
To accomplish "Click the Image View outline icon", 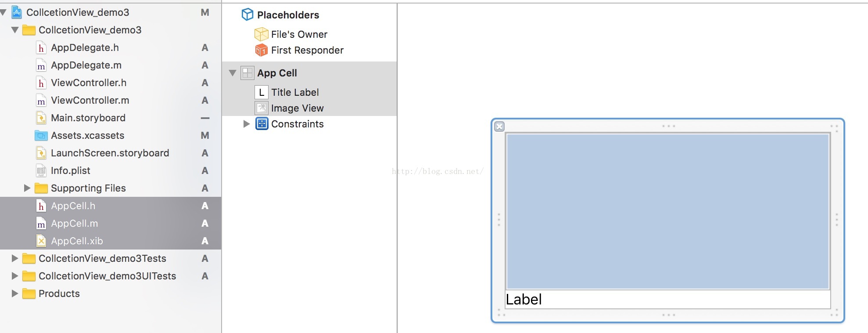I will 262,108.
